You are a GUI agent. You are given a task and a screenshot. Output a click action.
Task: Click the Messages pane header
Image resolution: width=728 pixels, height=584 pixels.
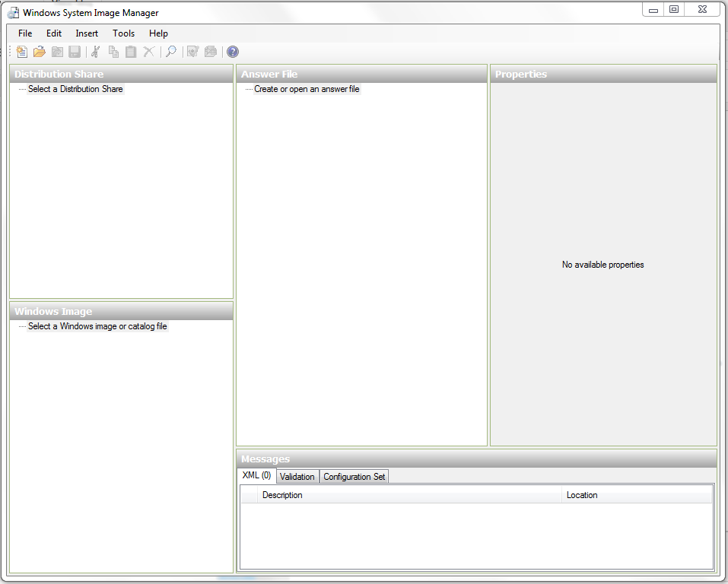(x=477, y=459)
